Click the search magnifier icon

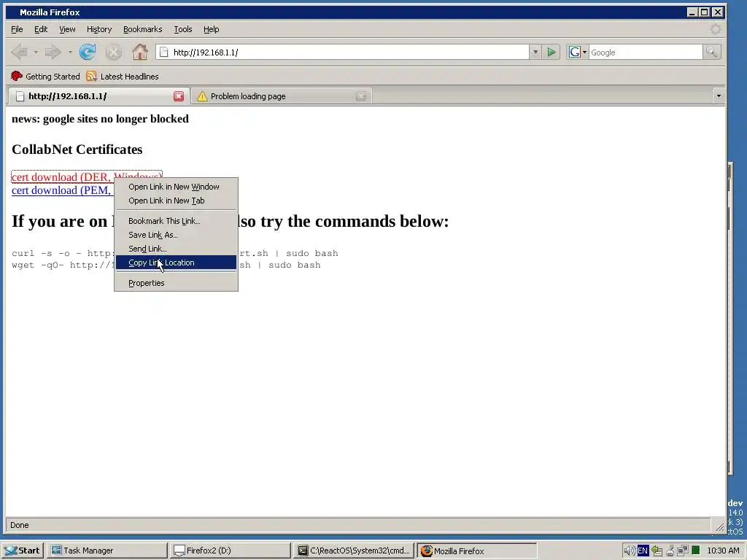coord(712,52)
